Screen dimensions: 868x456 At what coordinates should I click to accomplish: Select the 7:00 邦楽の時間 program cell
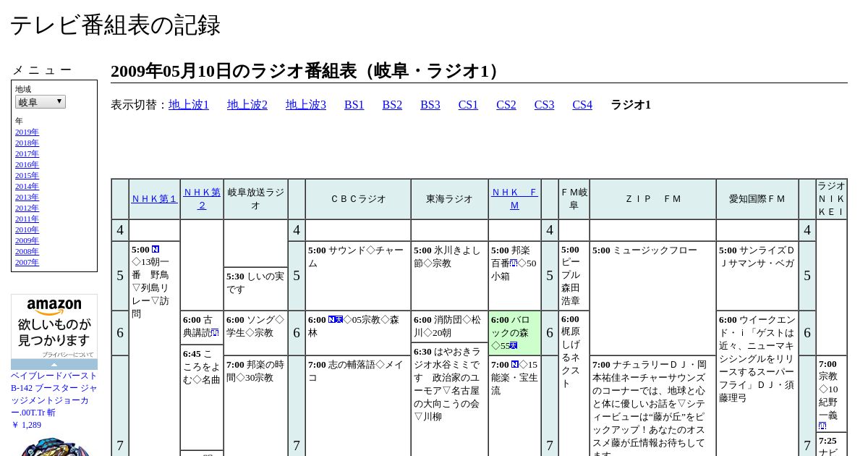(256, 405)
